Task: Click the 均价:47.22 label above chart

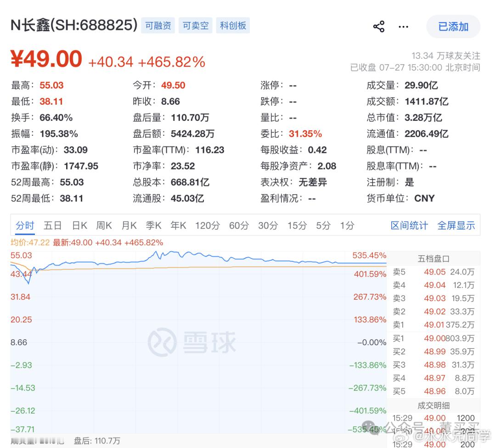Action: (x=30, y=242)
